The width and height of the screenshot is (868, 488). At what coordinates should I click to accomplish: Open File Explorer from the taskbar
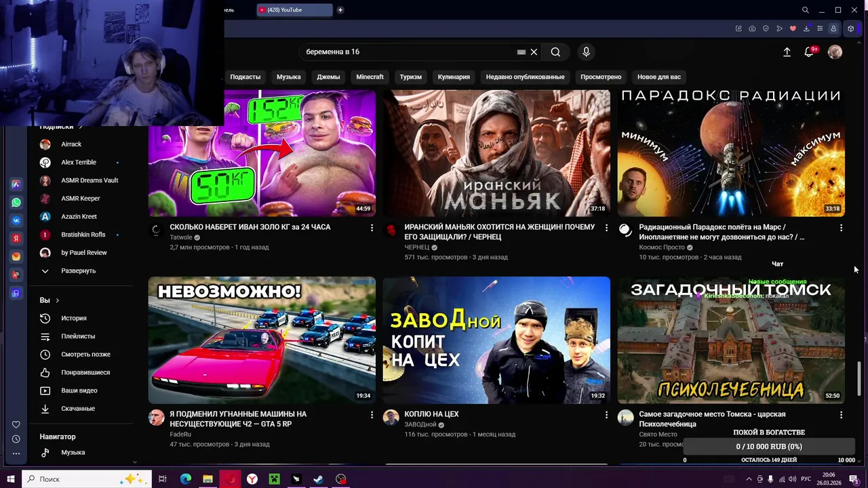pos(208,479)
